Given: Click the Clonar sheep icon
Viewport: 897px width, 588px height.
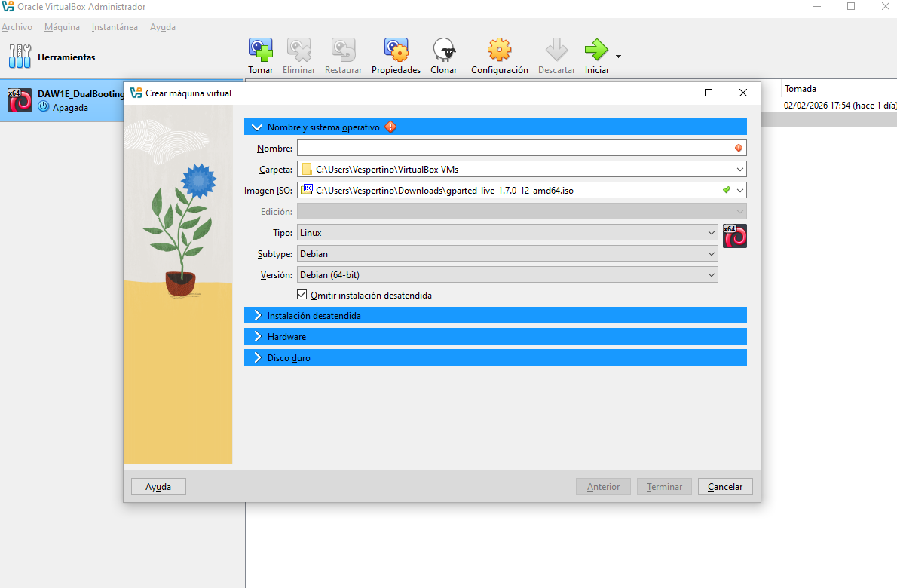Looking at the screenshot, I should coord(444,50).
